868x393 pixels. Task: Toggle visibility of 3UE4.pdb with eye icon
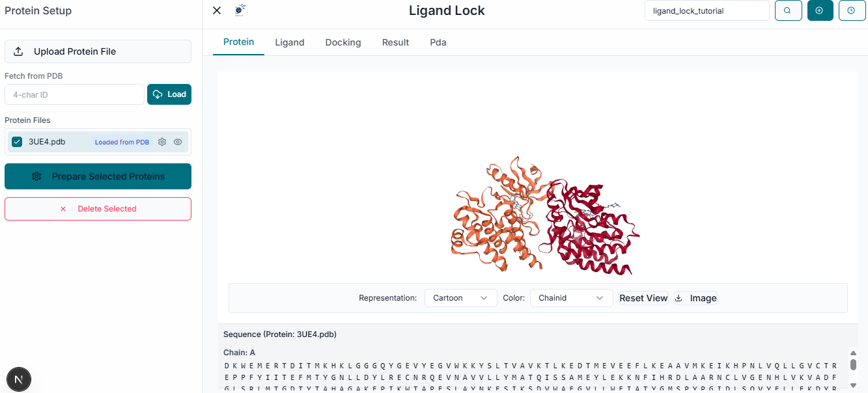click(178, 141)
